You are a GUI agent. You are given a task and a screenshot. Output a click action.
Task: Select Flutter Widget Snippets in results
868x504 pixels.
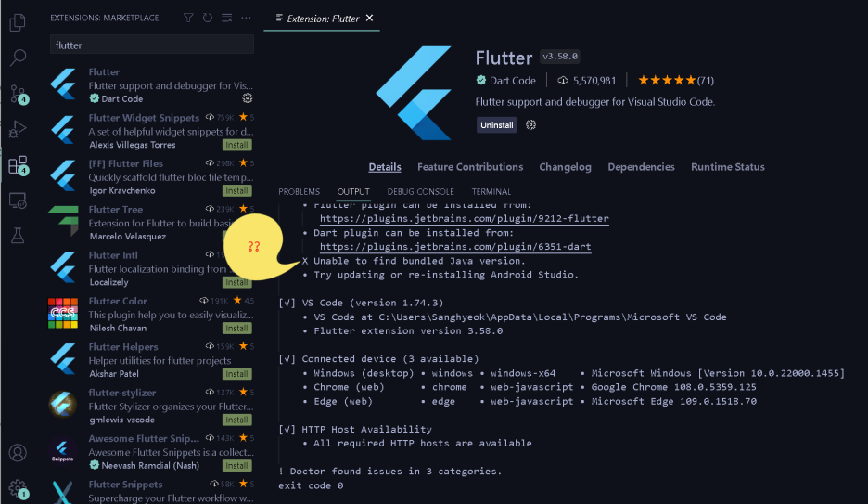[150, 131]
